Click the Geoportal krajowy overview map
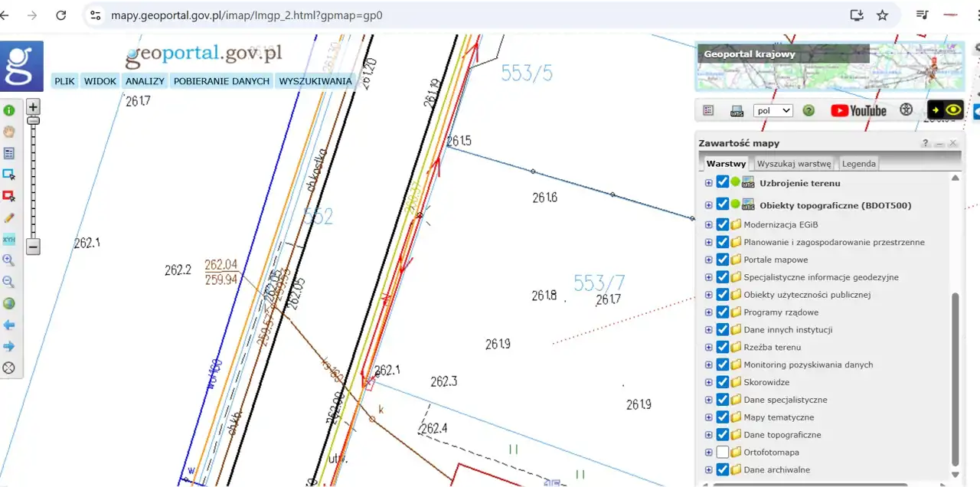This screenshot has width=980, height=487. point(829,67)
